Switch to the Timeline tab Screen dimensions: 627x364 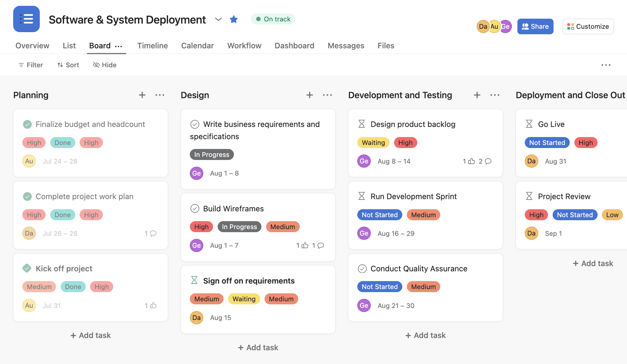[x=152, y=45]
